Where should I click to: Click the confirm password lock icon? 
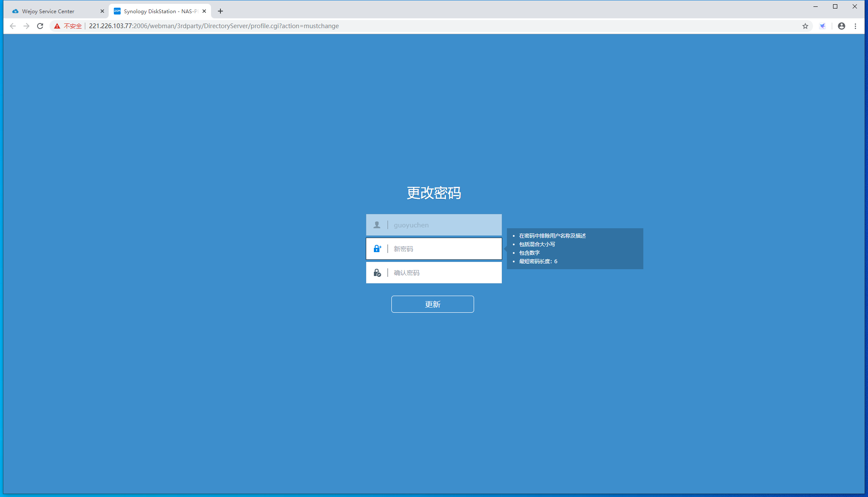click(377, 273)
